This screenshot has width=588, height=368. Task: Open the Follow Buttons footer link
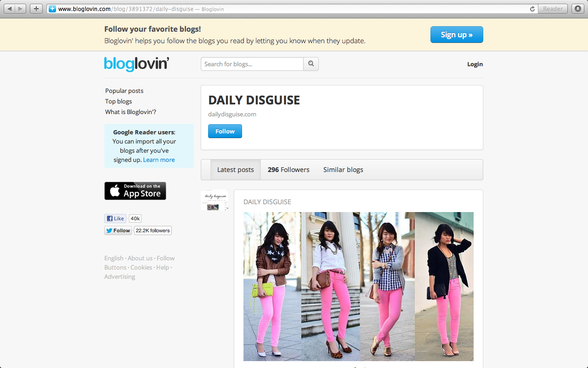pos(140,263)
